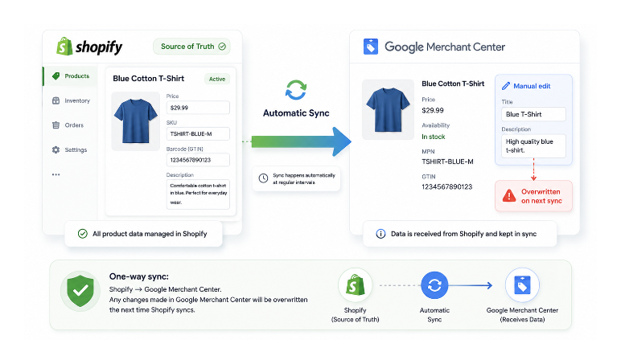This screenshot has width=621, height=364.
Task: Click the Price field showing $29.99
Action: (x=198, y=108)
